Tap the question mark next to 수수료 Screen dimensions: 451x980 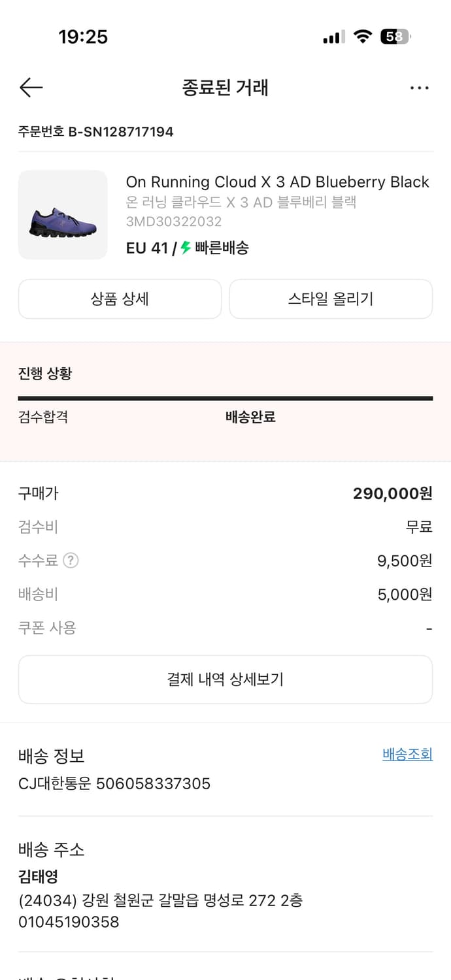pyautogui.click(x=71, y=560)
